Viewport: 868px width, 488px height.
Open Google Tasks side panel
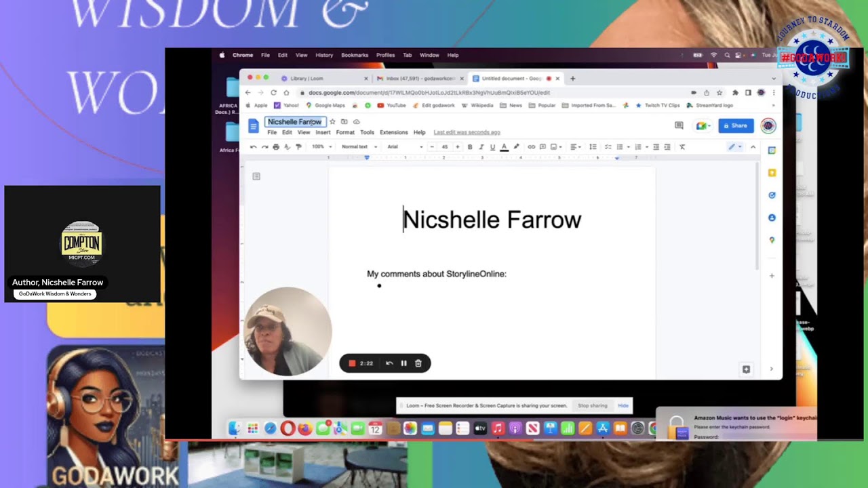(x=772, y=195)
